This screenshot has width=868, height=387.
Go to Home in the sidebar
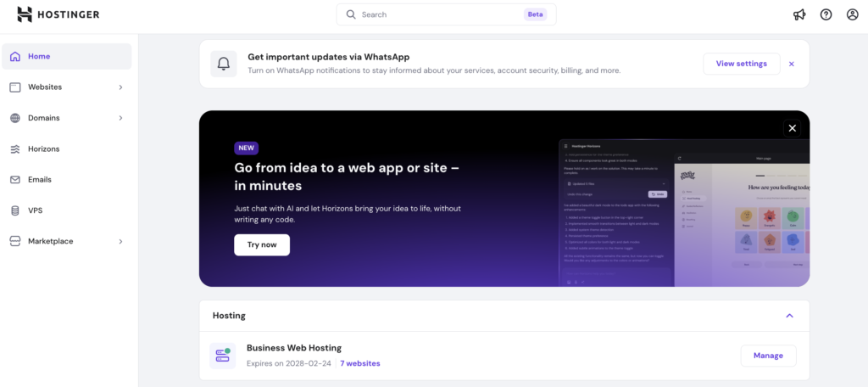point(67,57)
